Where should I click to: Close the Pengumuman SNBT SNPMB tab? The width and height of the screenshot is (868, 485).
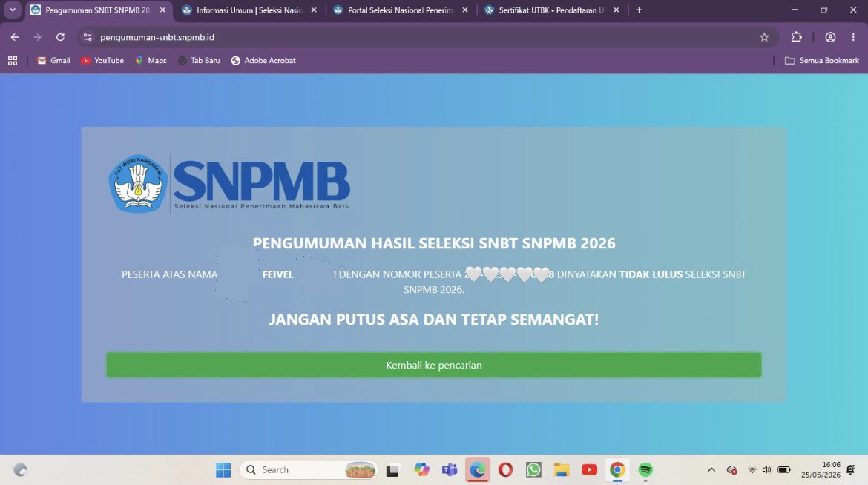click(x=162, y=10)
